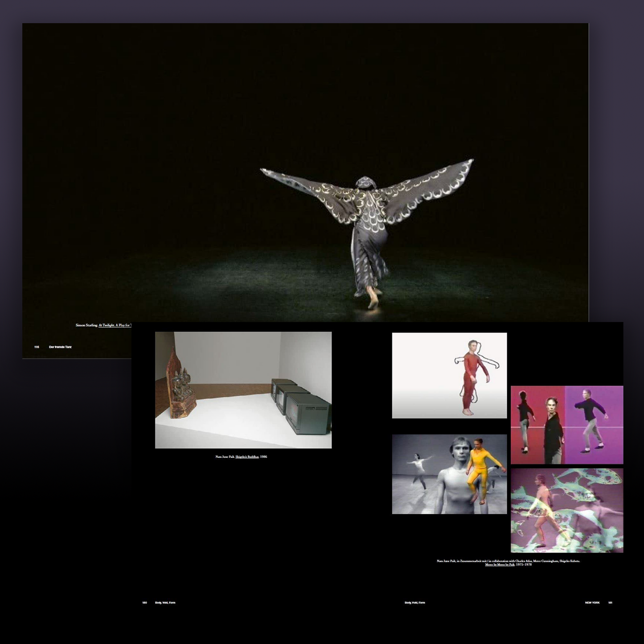Screen dimensions: 644x644
Task: Open the psychedelic green-pink dance still
Action: pos(567,510)
